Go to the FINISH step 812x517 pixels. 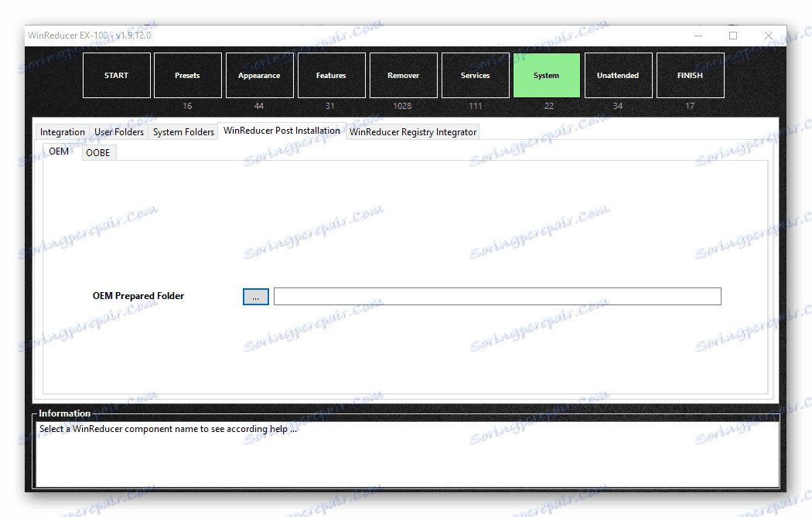[x=691, y=75]
